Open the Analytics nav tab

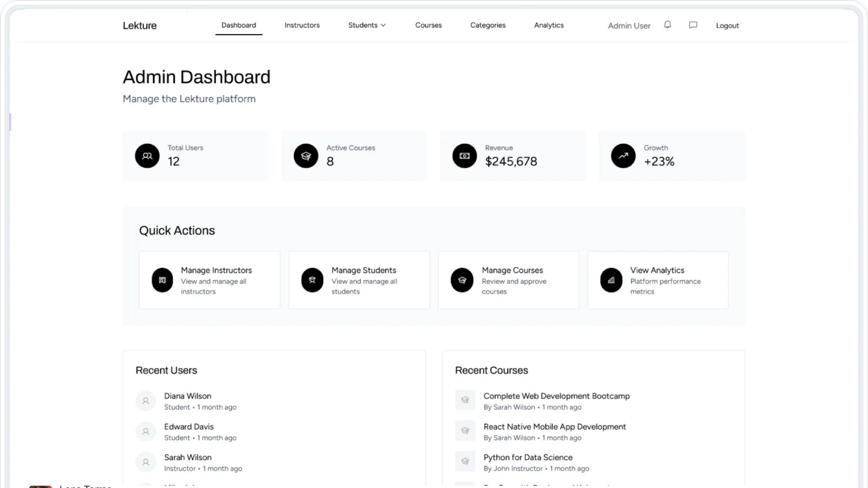(x=549, y=25)
